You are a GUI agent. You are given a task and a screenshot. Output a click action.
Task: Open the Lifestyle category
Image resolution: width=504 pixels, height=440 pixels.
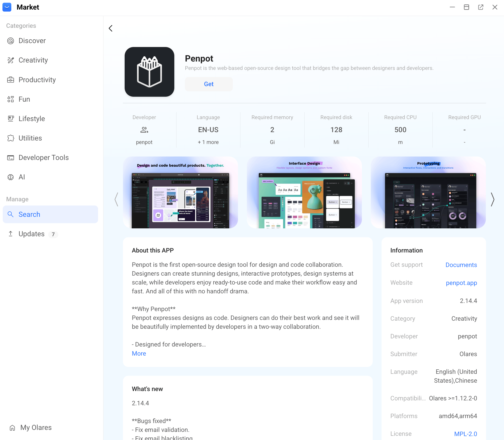50,119
